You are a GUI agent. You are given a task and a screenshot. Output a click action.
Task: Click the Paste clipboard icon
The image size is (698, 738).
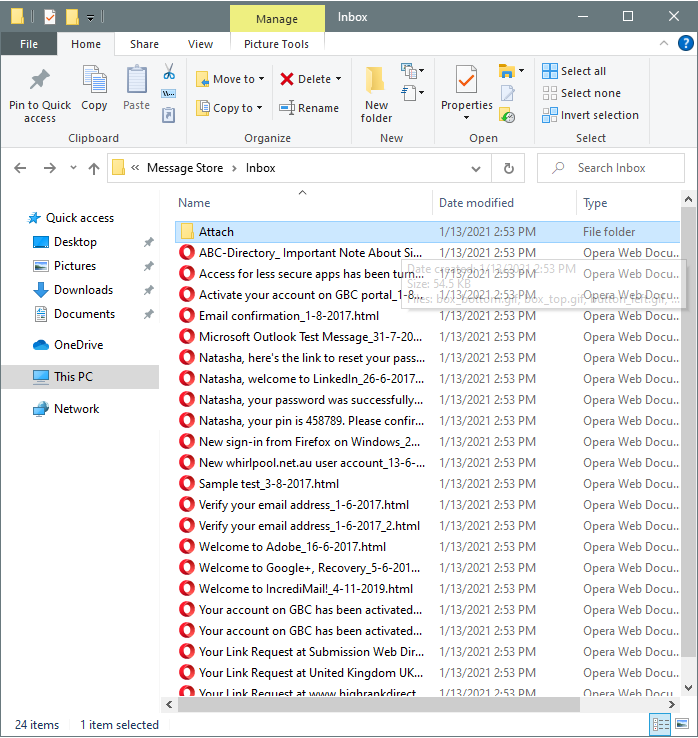point(136,79)
